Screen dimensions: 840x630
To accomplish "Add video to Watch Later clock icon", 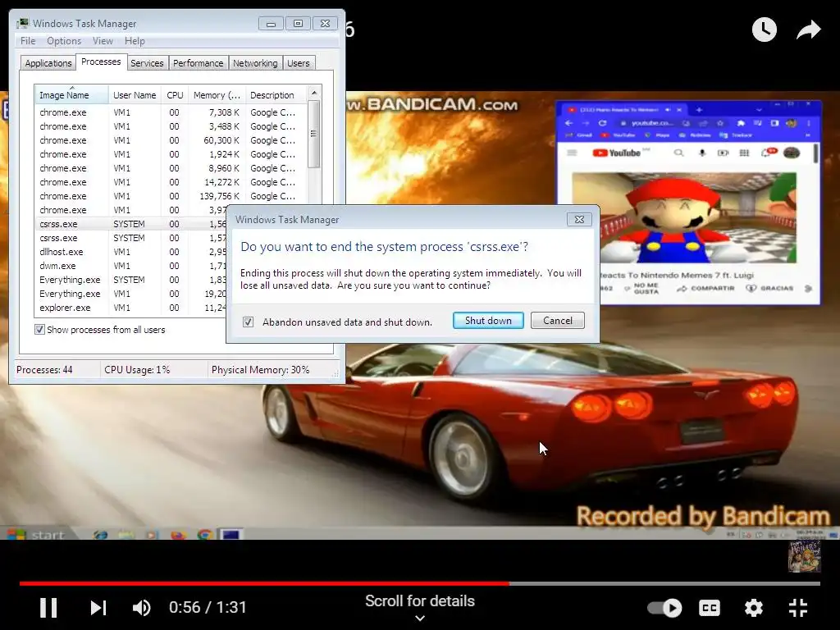I will click(764, 30).
